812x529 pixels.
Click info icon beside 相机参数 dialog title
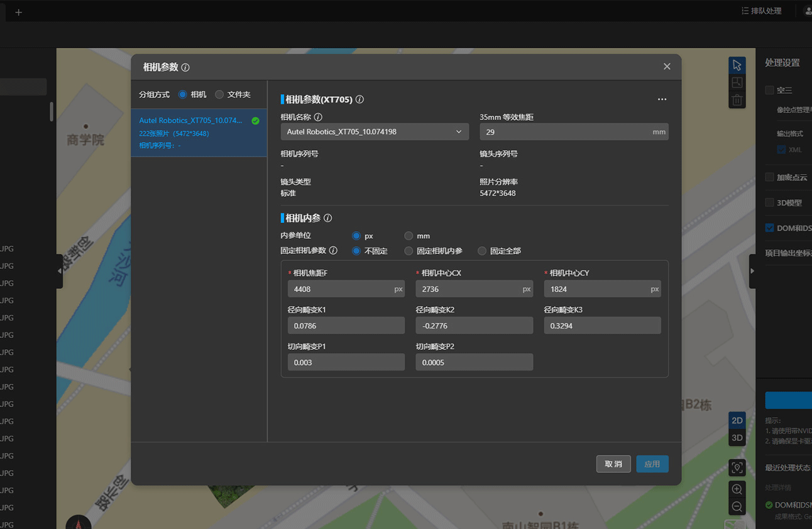(x=185, y=67)
